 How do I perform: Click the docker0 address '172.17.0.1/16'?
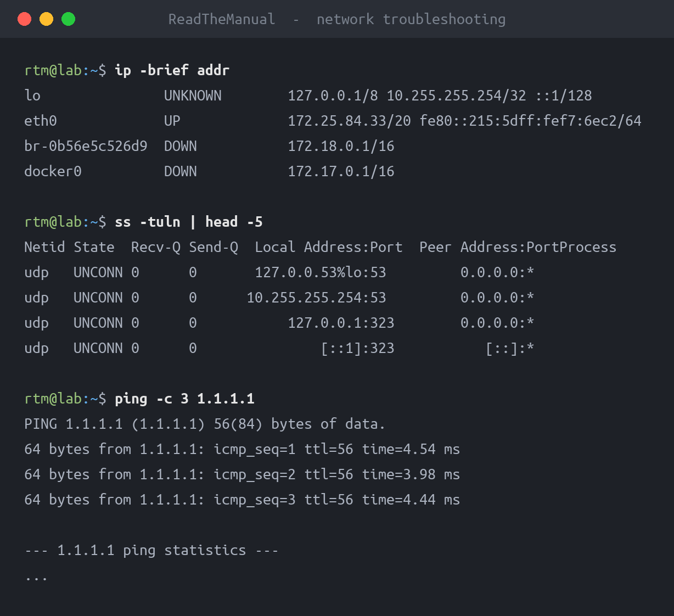(341, 171)
